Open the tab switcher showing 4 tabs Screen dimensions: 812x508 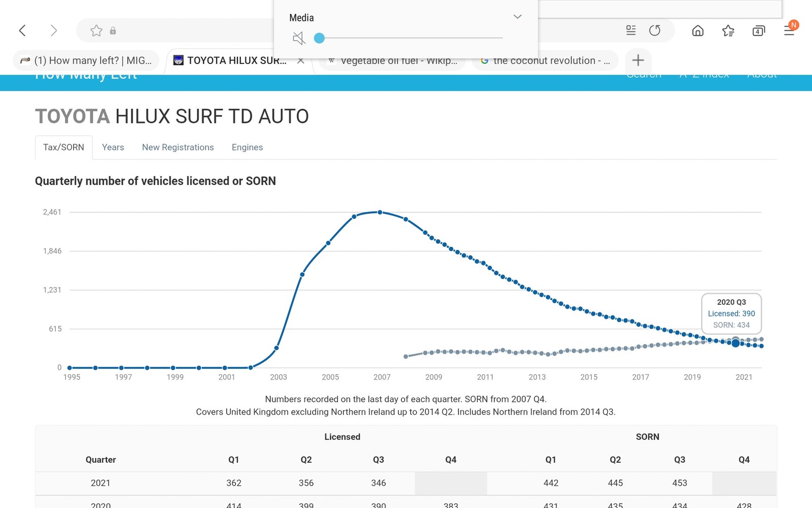coord(758,31)
